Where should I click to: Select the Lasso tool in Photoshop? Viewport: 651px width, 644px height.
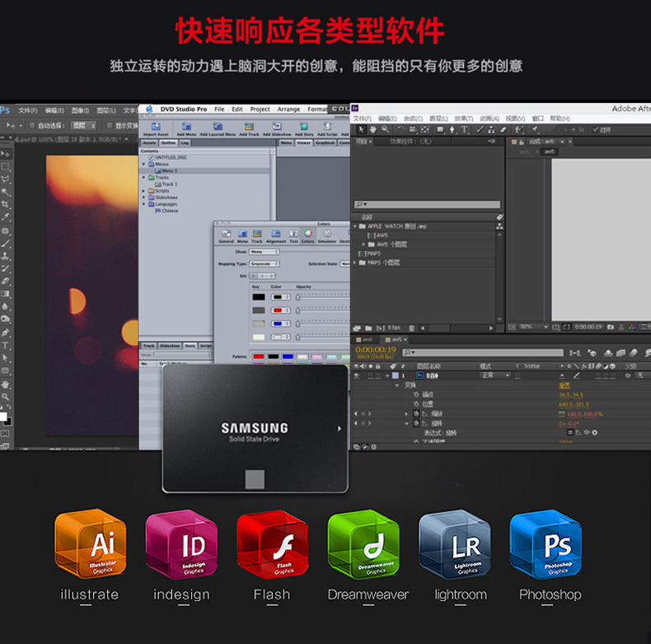click(6, 180)
